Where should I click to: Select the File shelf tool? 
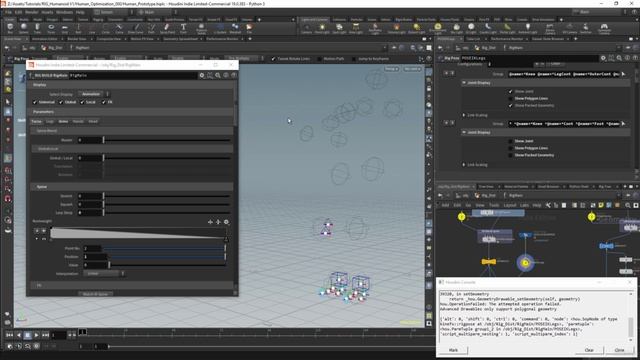(x=249, y=29)
